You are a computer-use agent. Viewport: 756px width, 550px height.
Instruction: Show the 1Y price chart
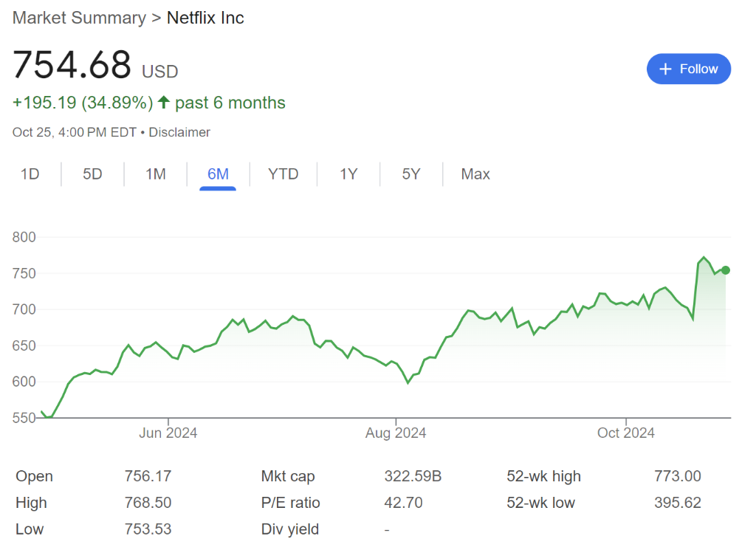348,174
